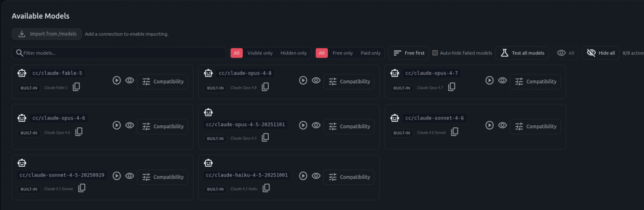
Task: Run test for cc/claude-haiku-4-5-20251001 model
Action: [x=303, y=176]
